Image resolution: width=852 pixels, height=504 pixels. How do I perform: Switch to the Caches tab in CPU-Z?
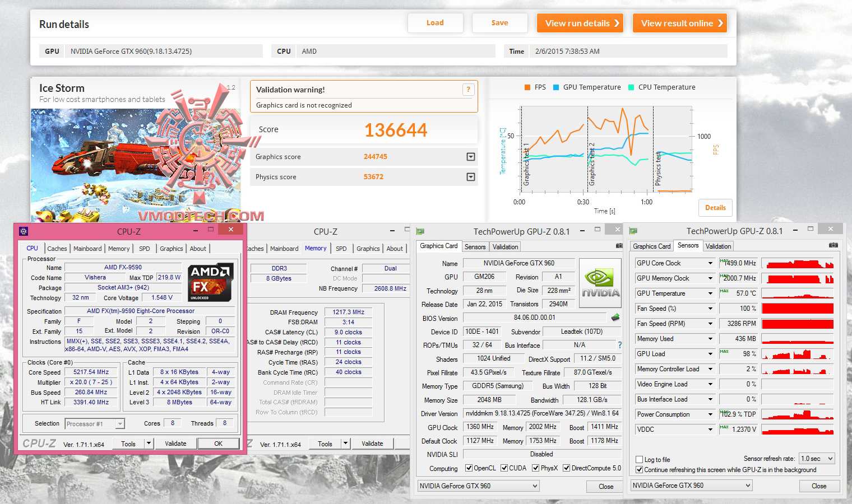pyautogui.click(x=57, y=249)
